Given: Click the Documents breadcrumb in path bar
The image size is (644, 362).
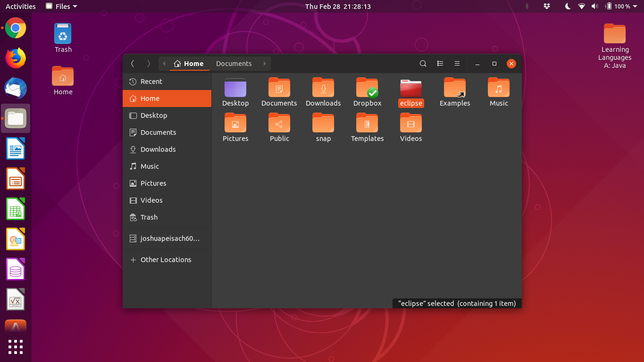Looking at the screenshot, I should click(234, 64).
